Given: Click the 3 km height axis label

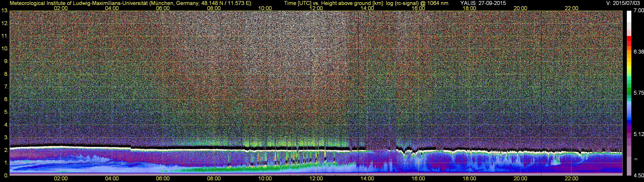Looking at the screenshot, I should coord(6,138).
